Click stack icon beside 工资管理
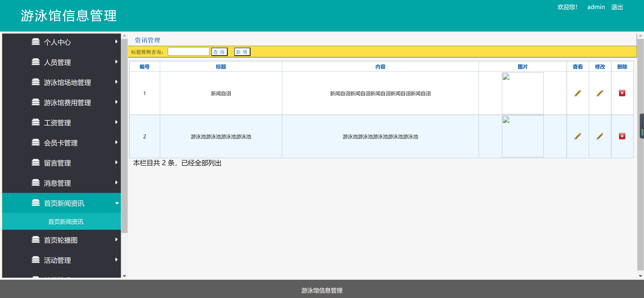The image size is (644, 298). pos(36,122)
